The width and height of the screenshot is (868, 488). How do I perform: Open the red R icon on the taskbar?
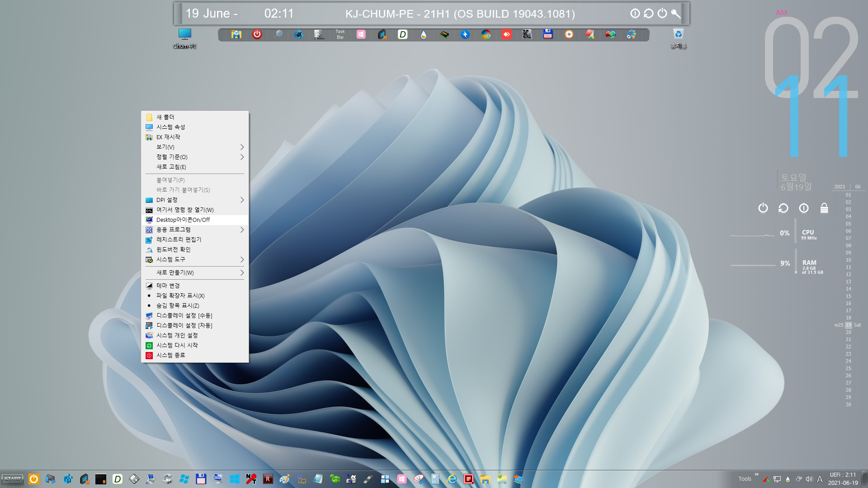coord(268,479)
